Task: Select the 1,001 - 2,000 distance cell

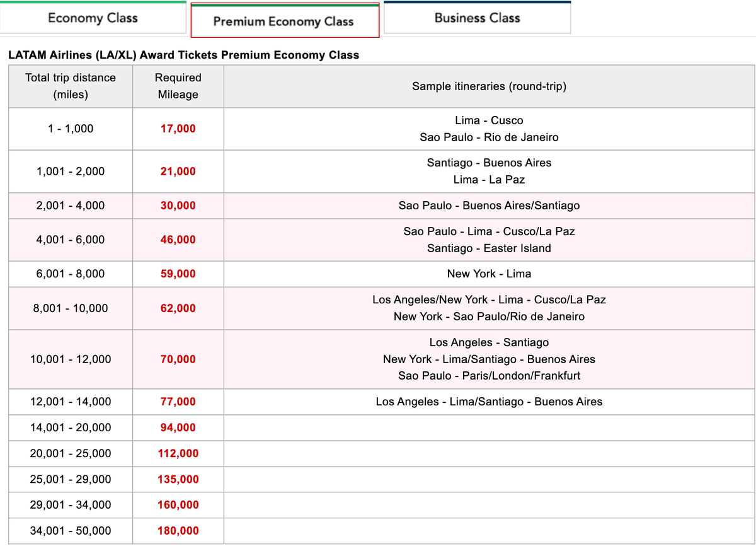Action: (x=71, y=171)
